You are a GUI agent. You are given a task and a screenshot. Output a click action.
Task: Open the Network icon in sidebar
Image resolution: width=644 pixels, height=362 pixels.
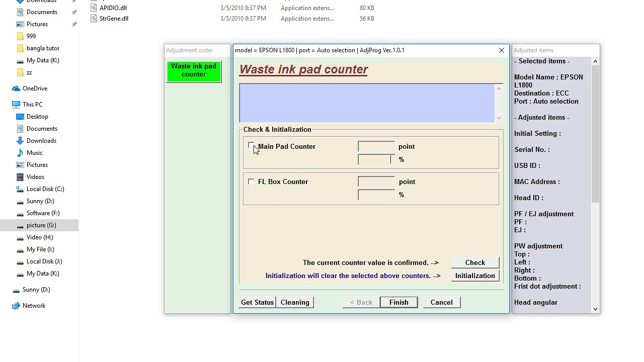16,306
